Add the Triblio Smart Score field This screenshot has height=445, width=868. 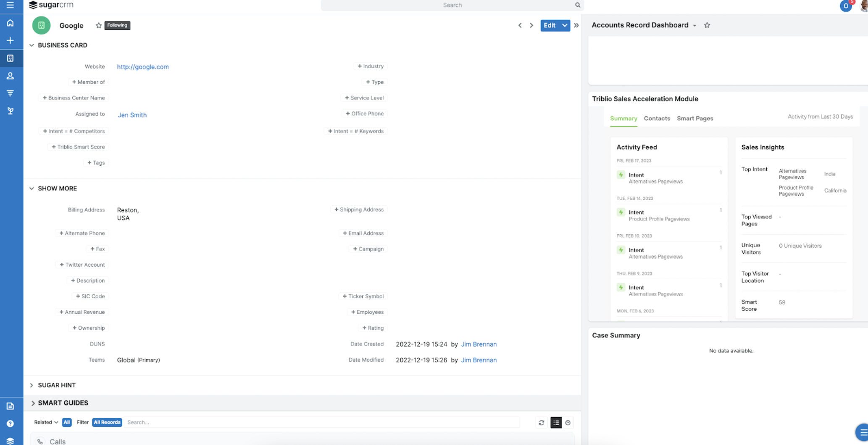tap(78, 147)
